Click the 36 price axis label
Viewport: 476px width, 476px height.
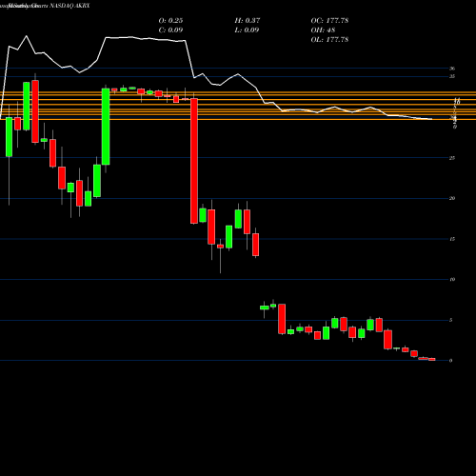click(452, 69)
